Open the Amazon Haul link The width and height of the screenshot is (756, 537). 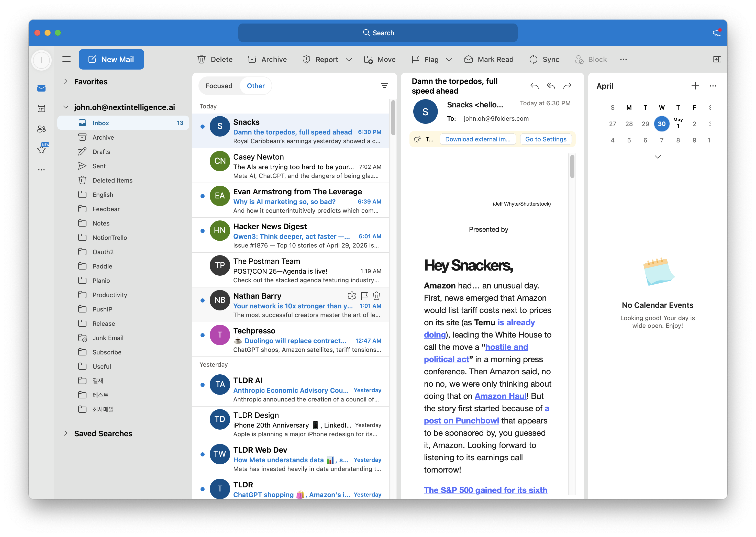(500, 396)
